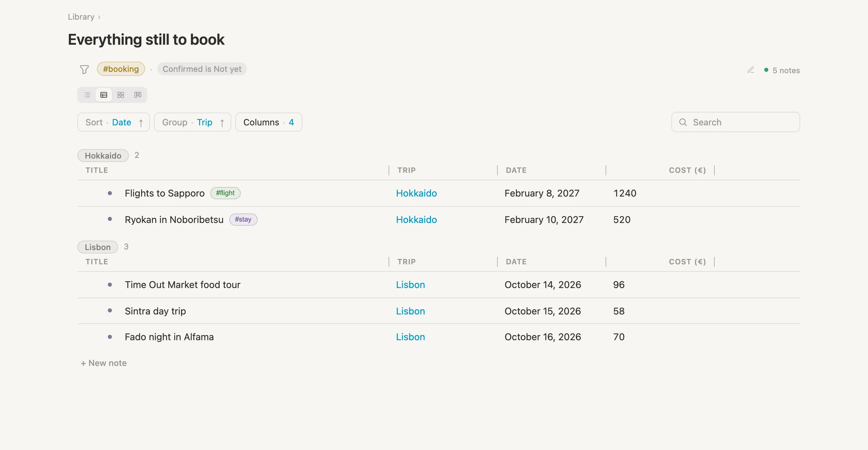Collapse the Lisbon group header
The width and height of the screenshot is (868, 450).
pyautogui.click(x=98, y=247)
